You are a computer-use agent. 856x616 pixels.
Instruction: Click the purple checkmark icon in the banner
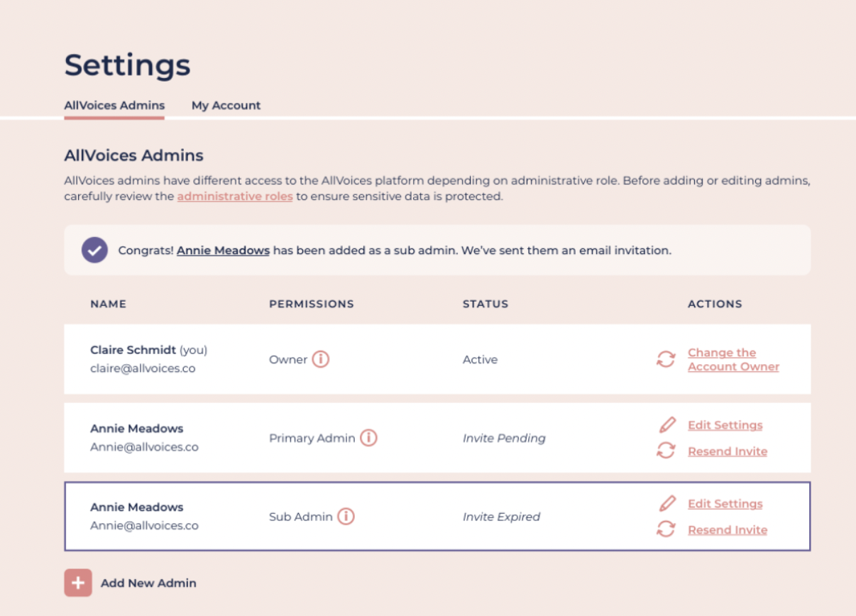(94, 250)
